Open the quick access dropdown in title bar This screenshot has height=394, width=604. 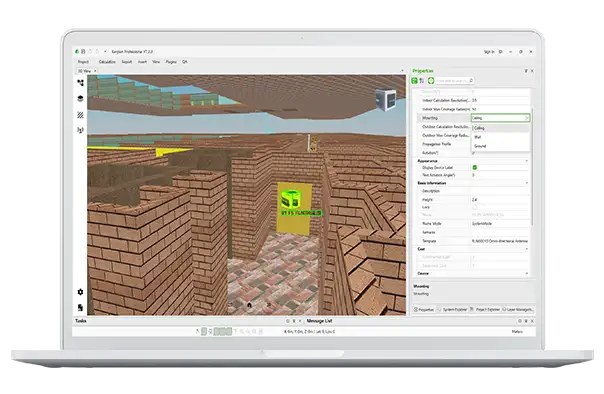point(105,52)
